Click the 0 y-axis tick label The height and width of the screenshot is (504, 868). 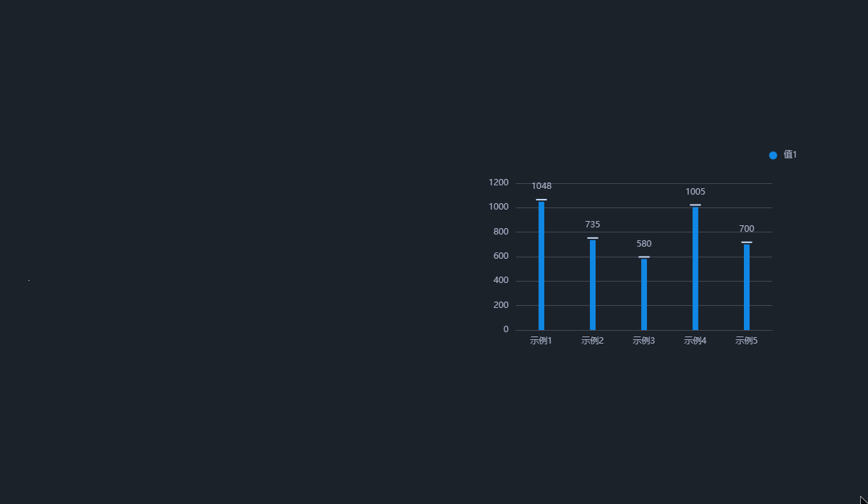click(x=506, y=329)
